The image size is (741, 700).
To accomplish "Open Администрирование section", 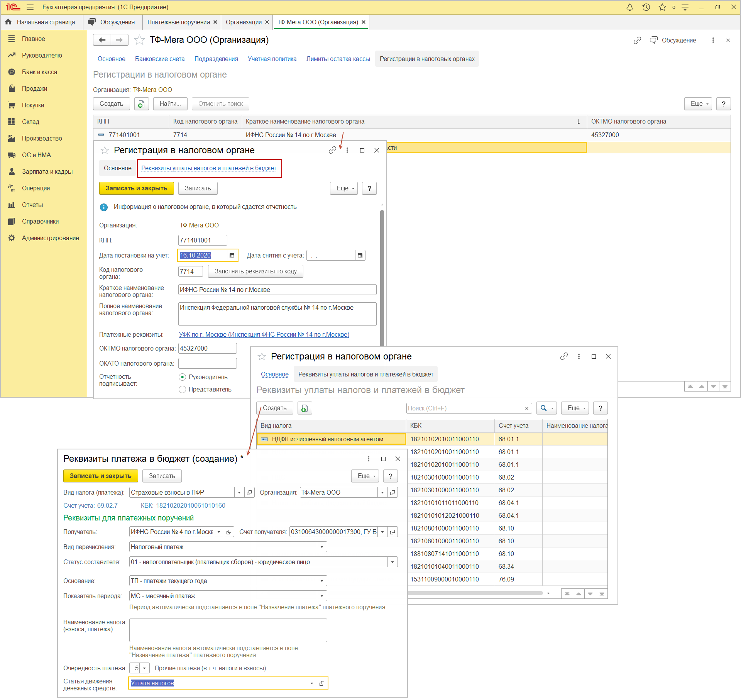I will pos(50,238).
